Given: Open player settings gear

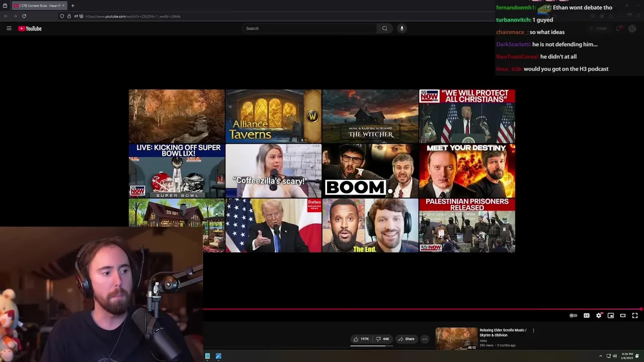Looking at the screenshot, I should [599, 316].
